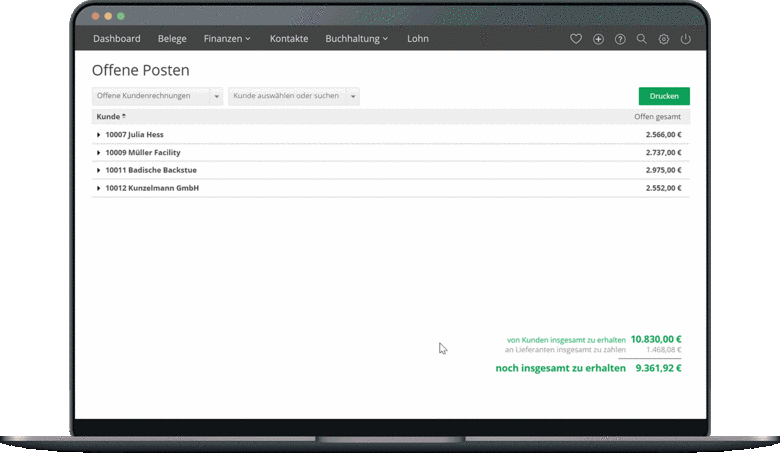The image size is (780, 476).
Task: Sort by Kunde column header
Action: [x=108, y=117]
